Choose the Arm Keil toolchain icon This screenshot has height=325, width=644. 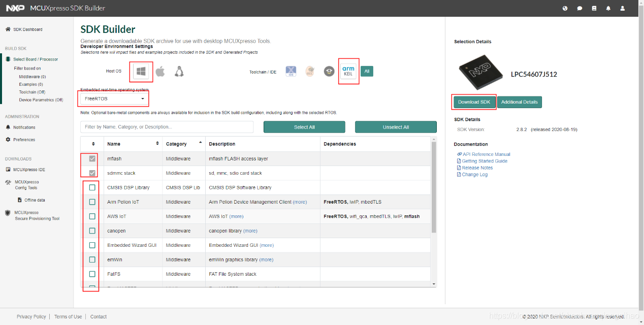tap(348, 71)
